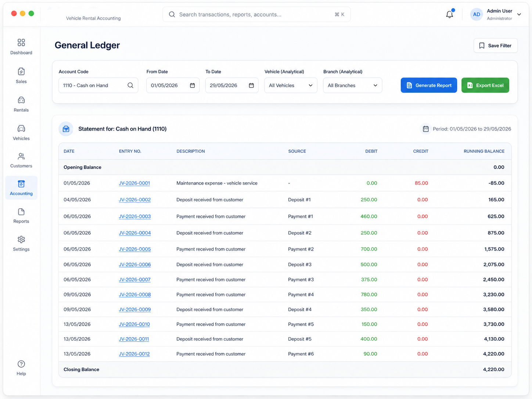Select the Accounting sidebar item

point(21,188)
